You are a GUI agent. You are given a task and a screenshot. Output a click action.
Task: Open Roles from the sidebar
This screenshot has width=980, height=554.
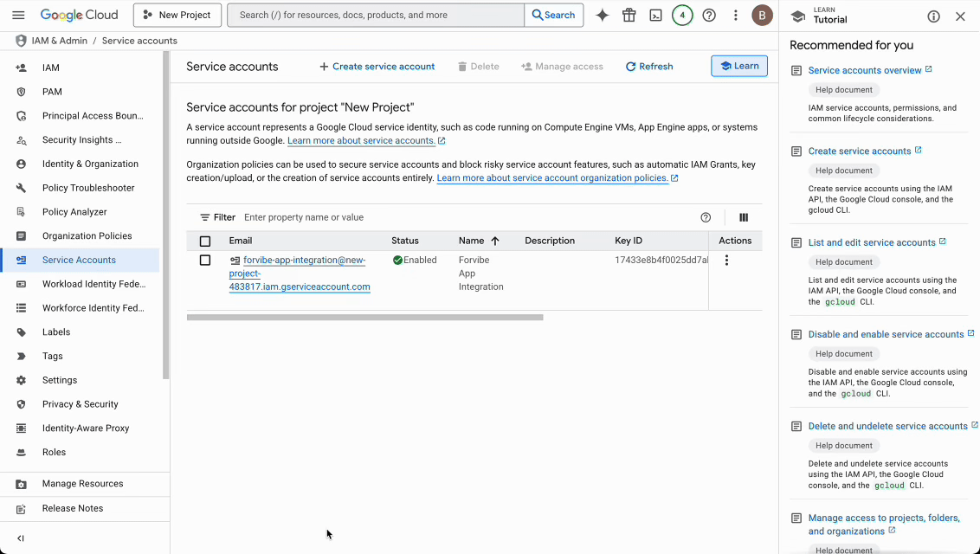(55, 452)
